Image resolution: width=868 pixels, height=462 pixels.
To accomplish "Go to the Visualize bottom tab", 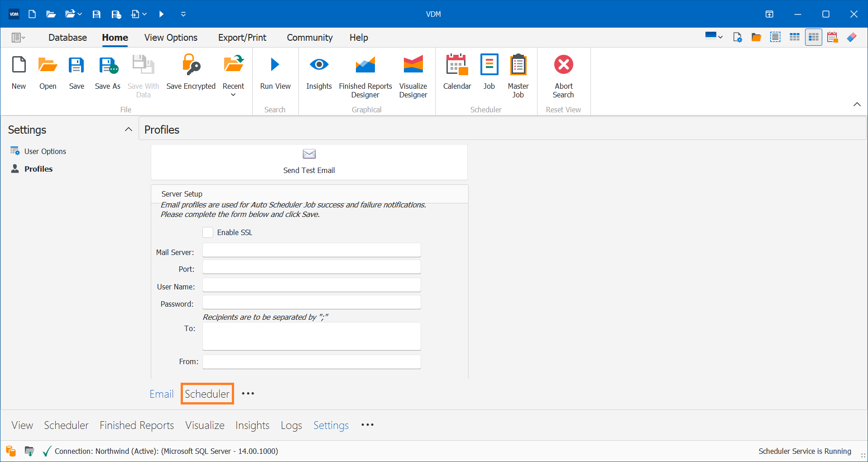I will (205, 425).
